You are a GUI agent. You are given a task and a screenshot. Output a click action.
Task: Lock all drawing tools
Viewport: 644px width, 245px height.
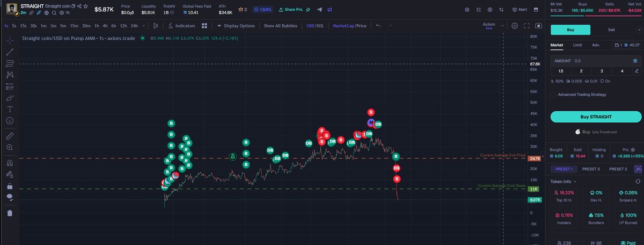pyautogui.click(x=10, y=186)
